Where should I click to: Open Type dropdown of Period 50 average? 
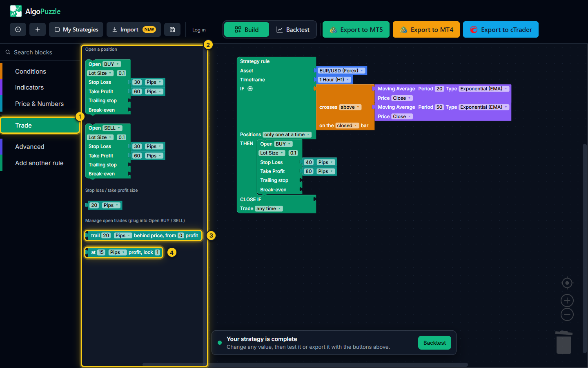(484, 107)
